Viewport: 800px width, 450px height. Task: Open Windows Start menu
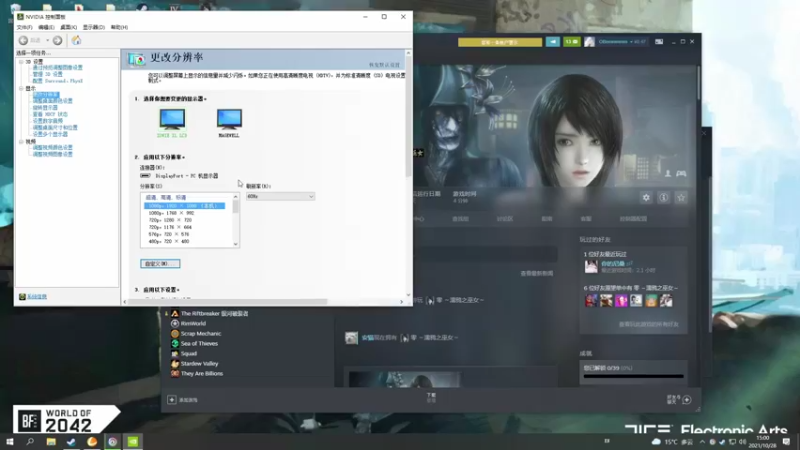9,441
